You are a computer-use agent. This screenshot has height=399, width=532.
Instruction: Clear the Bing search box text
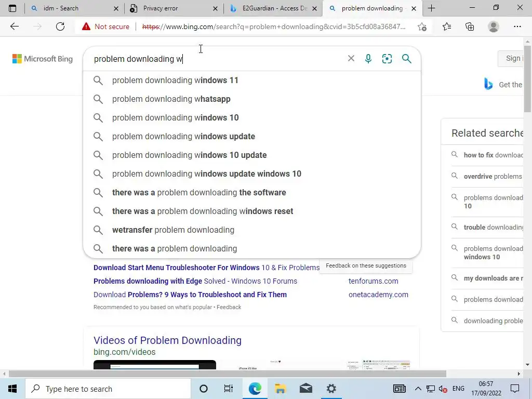(x=351, y=58)
